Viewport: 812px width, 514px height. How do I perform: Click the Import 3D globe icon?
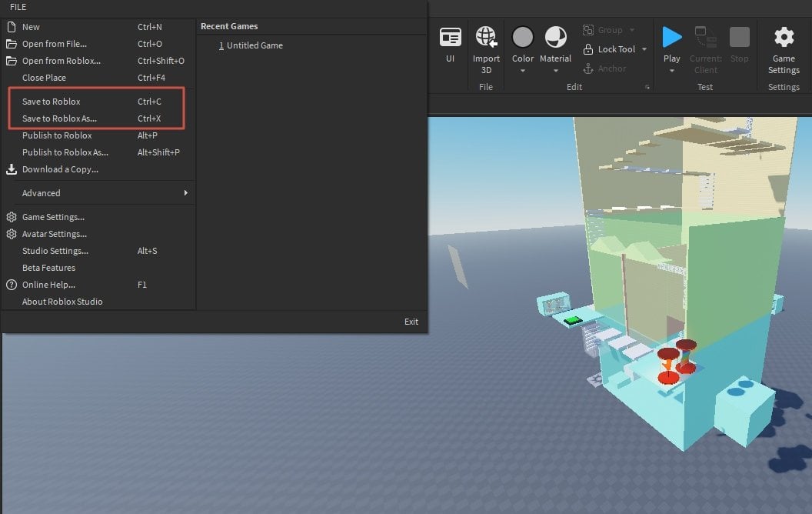coord(486,37)
